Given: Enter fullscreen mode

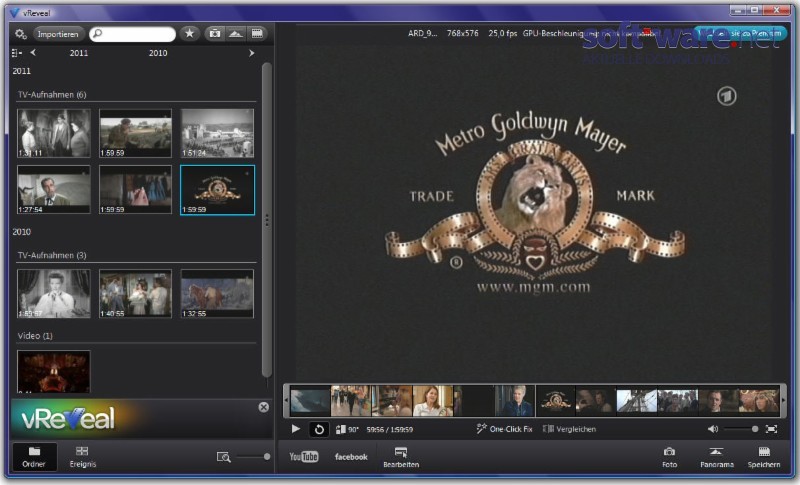Looking at the screenshot, I should point(771,429).
